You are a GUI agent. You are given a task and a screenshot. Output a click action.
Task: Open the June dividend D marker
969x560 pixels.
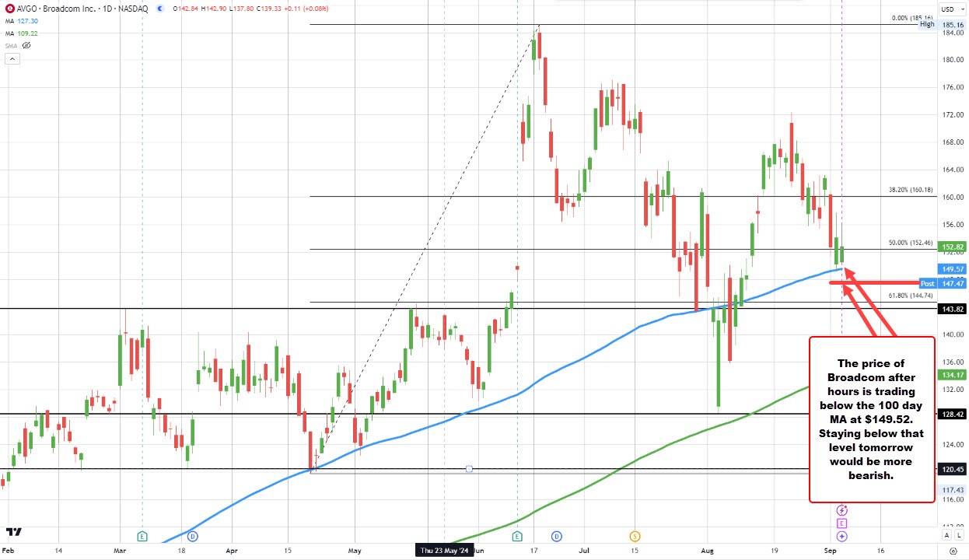click(557, 536)
